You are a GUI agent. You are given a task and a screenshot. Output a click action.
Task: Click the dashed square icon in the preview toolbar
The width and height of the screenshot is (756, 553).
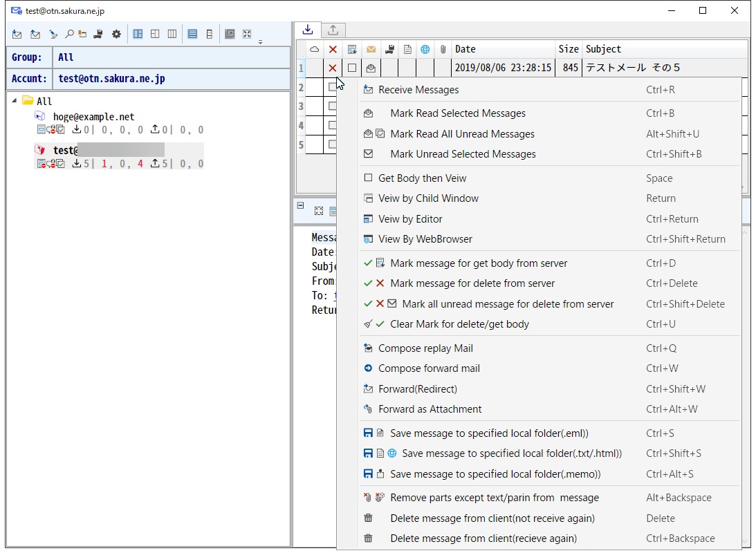319,211
